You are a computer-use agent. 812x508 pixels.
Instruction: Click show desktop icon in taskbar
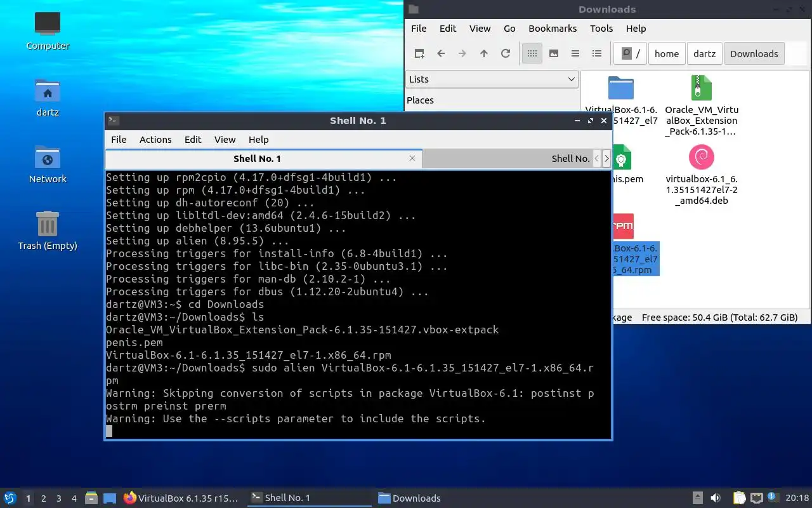coord(110,498)
